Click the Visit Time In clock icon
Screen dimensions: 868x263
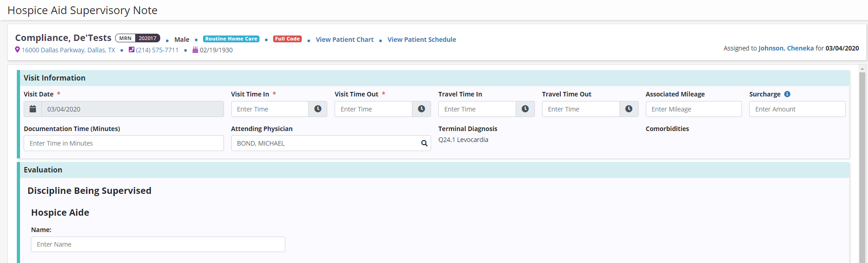[x=318, y=109]
